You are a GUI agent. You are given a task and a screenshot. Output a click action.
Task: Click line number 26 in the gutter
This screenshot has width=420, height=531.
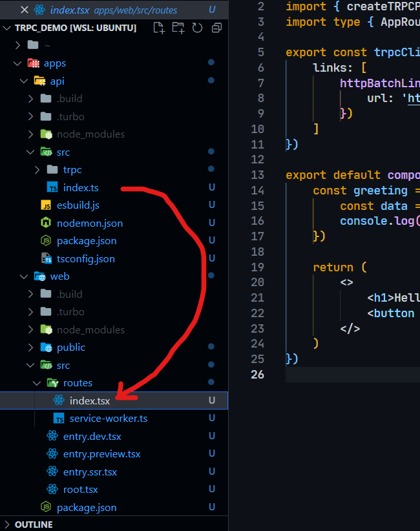click(x=257, y=375)
